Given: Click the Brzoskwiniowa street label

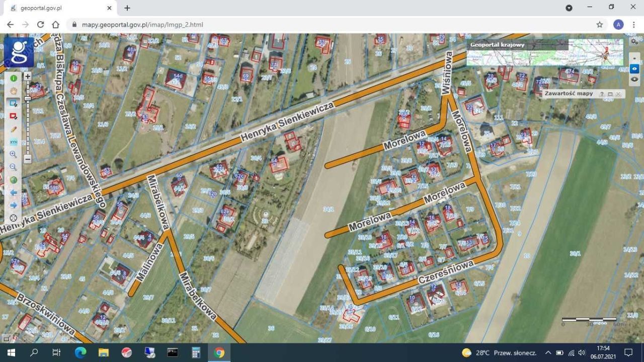Looking at the screenshot, I should (46, 315).
